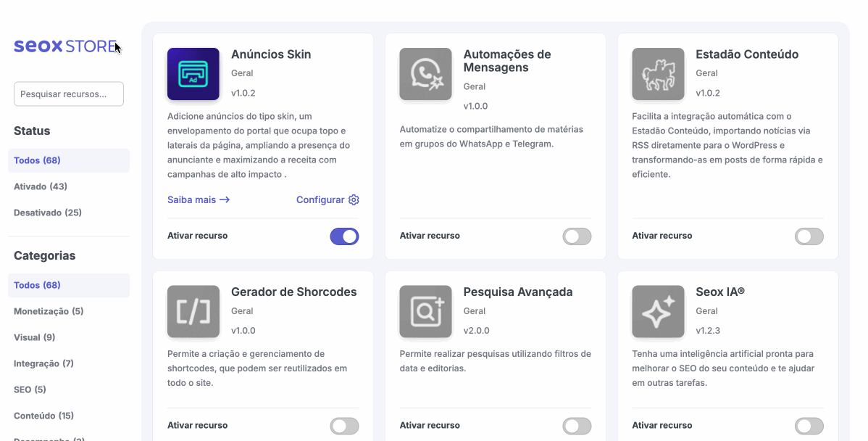Click the seox STORE logo
The width and height of the screenshot is (868, 441).
point(65,46)
